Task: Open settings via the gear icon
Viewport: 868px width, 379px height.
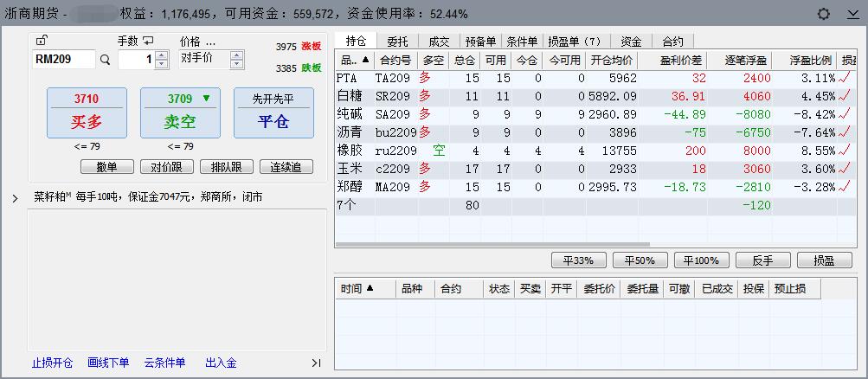Action: (x=823, y=14)
